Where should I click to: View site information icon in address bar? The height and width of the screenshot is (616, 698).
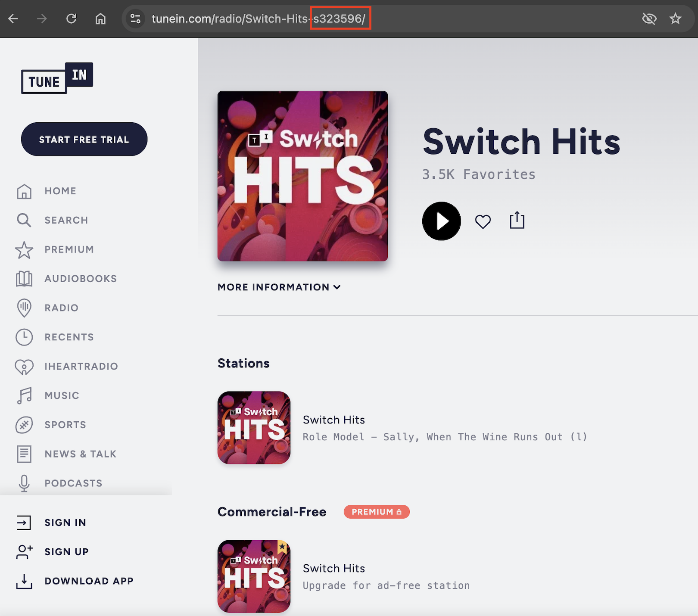[136, 19]
